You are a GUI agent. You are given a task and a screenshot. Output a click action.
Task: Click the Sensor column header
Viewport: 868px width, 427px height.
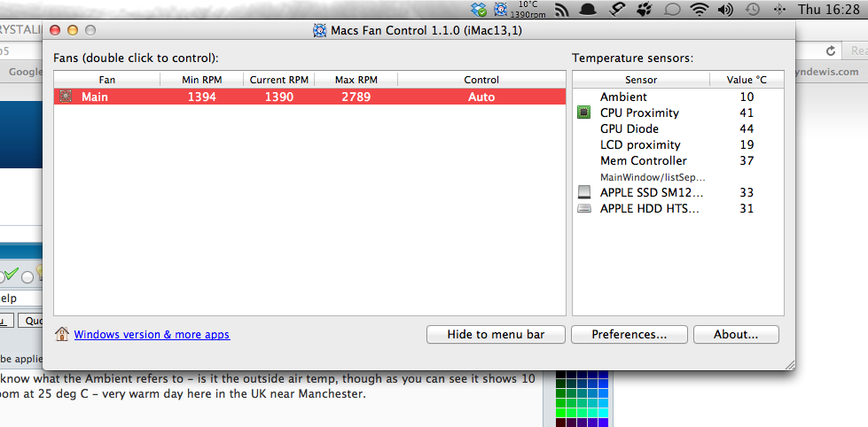(641, 80)
